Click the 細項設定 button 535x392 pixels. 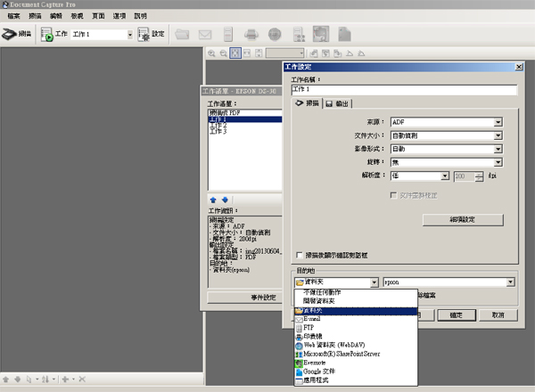(463, 219)
